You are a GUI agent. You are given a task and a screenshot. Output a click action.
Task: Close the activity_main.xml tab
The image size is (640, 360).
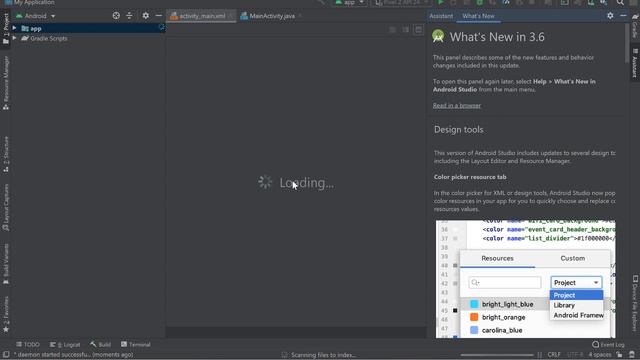231,16
